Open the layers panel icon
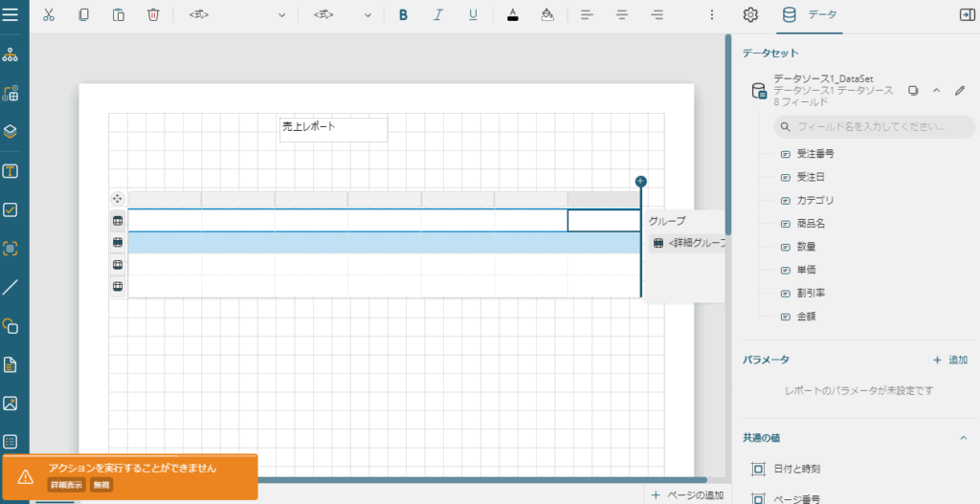The image size is (980, 504). click(11, 132)
